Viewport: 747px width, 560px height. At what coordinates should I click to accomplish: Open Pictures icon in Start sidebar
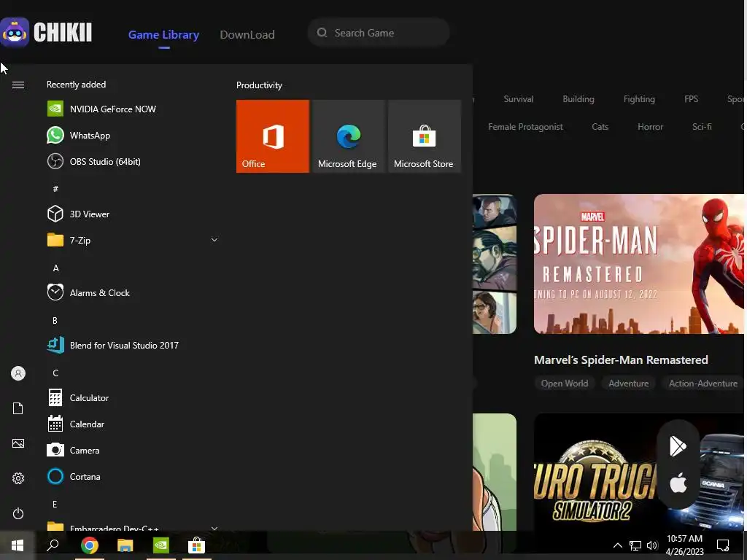pyautogui.click(x=18, y=443)
